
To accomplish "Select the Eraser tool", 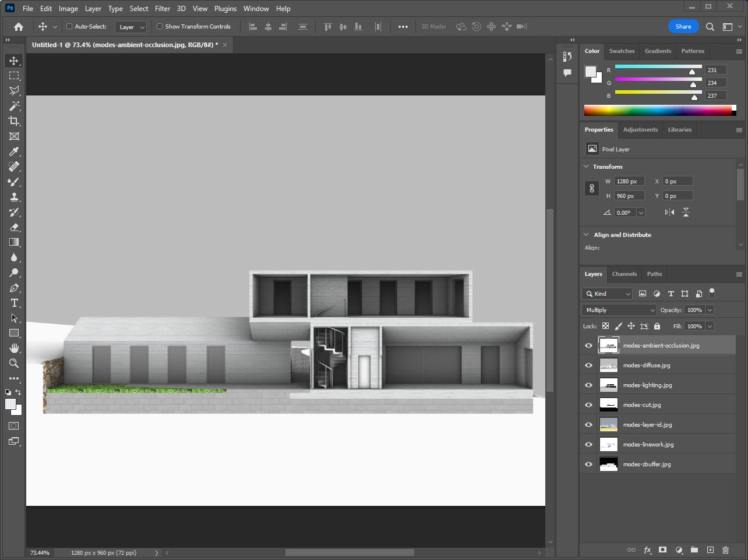I will [x=14, y=227].
